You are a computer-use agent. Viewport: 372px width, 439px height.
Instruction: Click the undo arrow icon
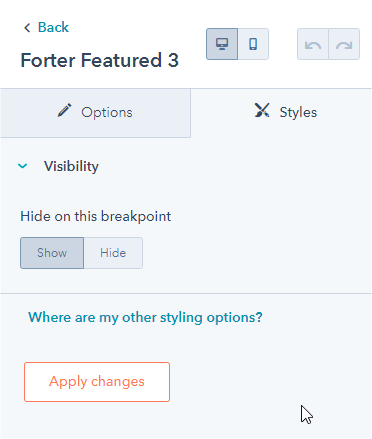pyautogui.click(x=313, y=44)
